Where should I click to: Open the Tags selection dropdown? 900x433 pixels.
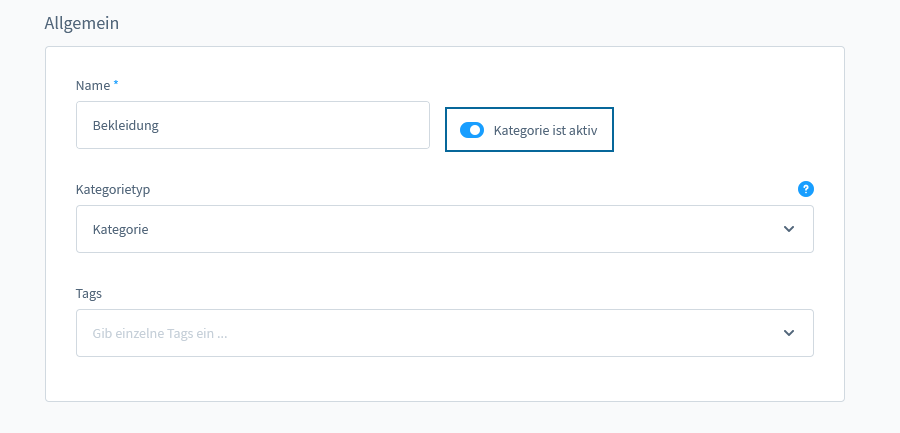tap(445, 333)
